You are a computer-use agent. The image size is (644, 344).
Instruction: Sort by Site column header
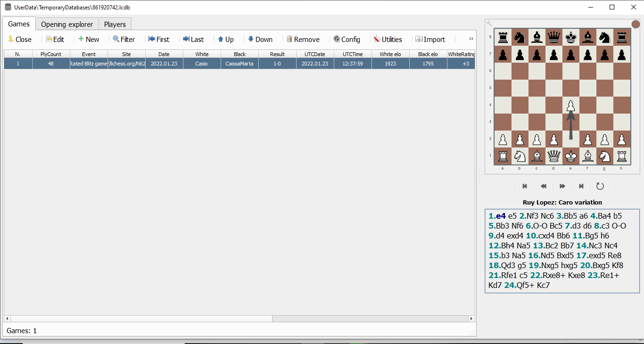pyautogui.click(x=126, y=54)
